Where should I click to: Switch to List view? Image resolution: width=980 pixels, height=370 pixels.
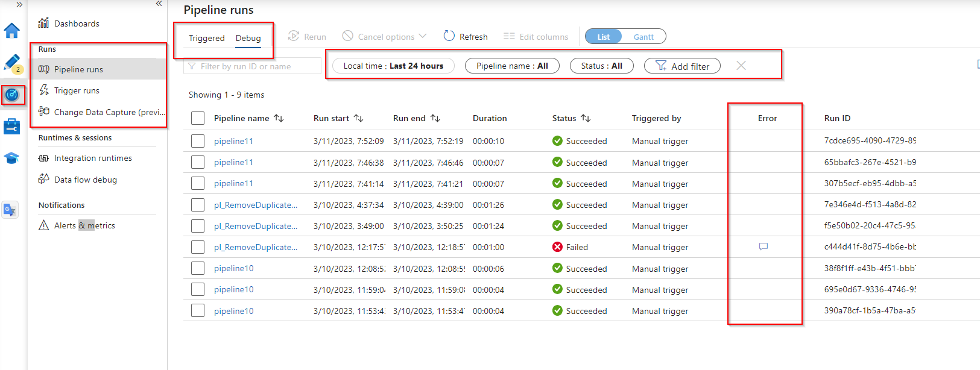click(604, 37)
